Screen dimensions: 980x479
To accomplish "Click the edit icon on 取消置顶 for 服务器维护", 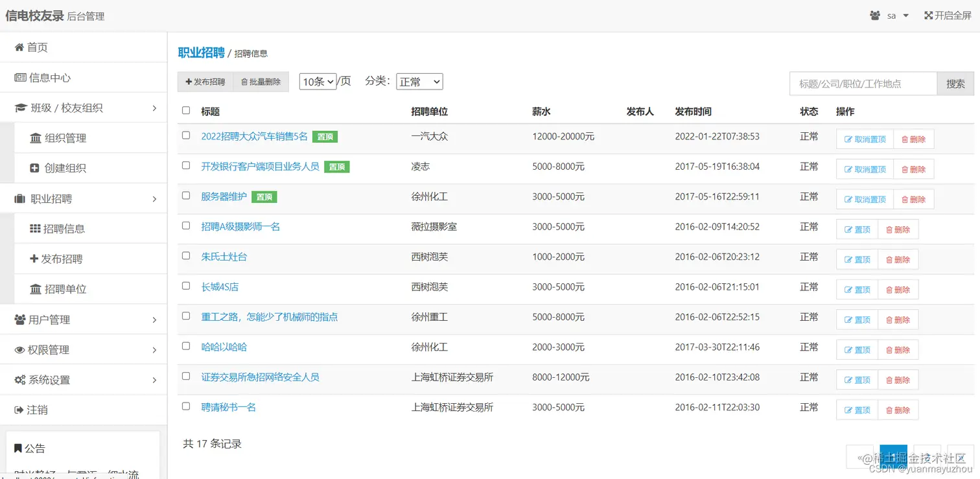I will (848, 200).
